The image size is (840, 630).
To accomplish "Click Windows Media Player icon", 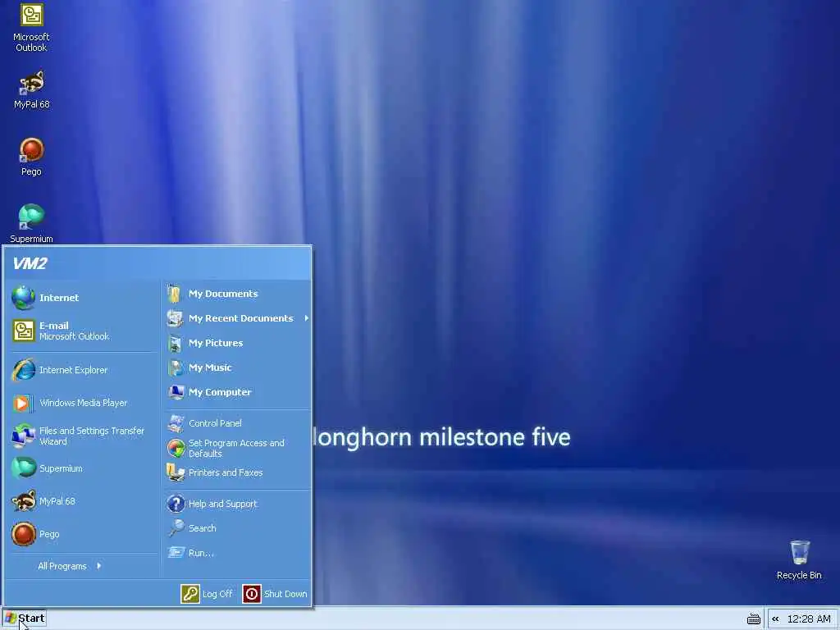I will click(24, 403).
